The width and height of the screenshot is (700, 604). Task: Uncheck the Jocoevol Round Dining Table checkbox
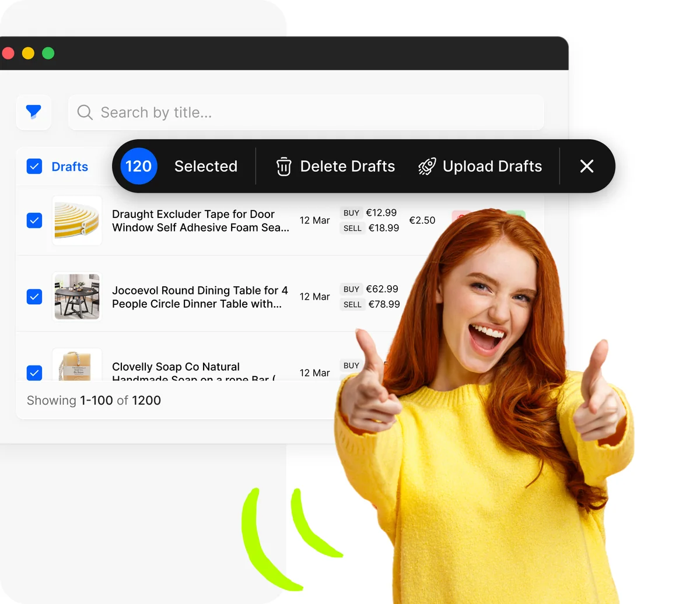(34, 297)
